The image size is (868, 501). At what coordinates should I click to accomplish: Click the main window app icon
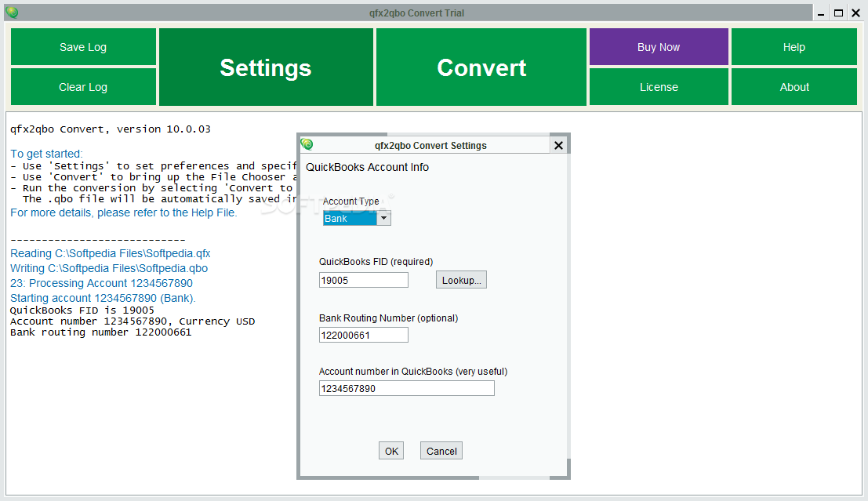click(x=12, y=13)
